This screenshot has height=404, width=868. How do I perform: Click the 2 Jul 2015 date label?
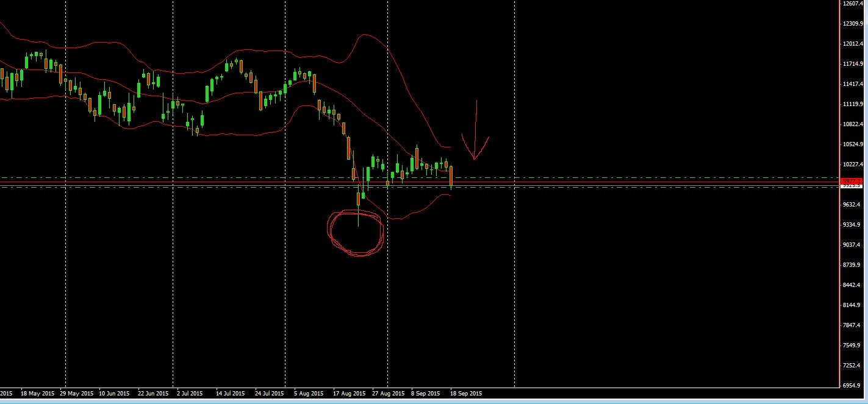point(188,393)
